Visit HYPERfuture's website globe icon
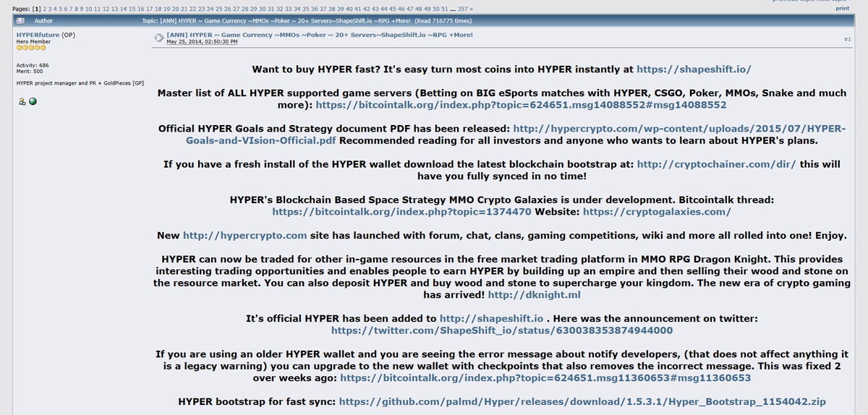The width and height of the screenshot is (868, 415). tap(33, 101)
